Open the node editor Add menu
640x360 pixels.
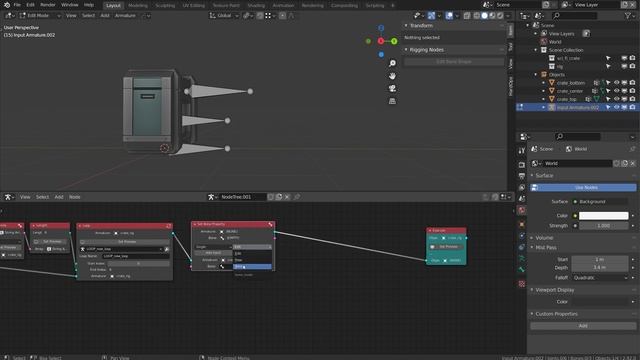(x=59, y=197)
